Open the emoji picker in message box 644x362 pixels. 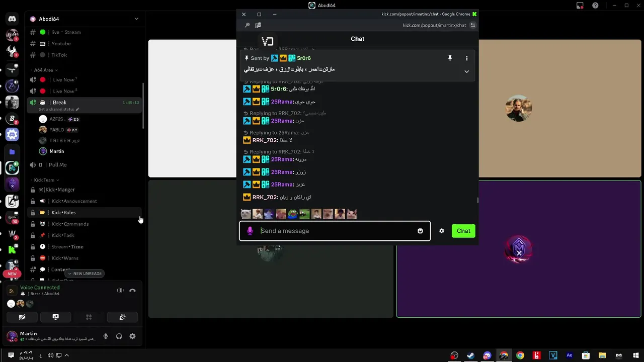click(420, 231)
